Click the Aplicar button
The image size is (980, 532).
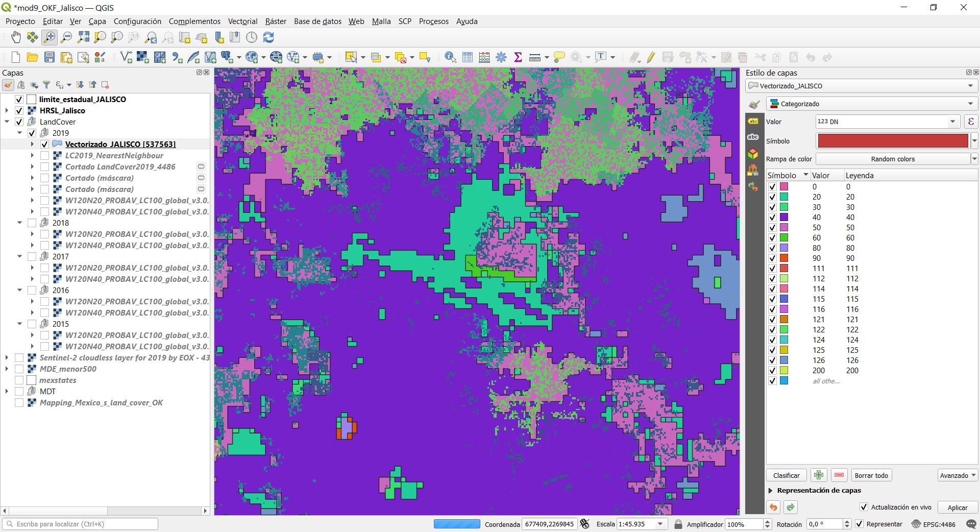pos(958,507)
